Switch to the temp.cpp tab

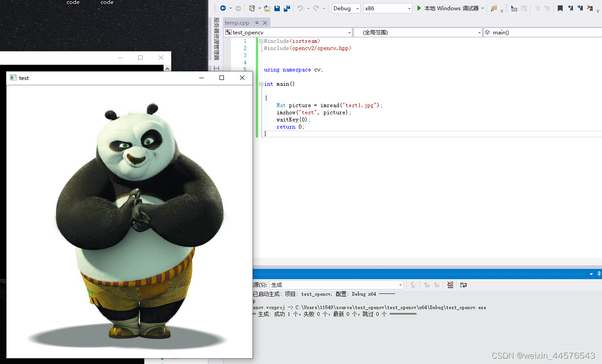tap(237, 22)
